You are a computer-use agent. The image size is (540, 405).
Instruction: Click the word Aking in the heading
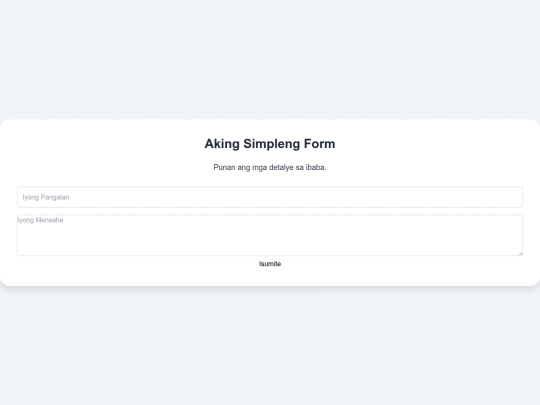coord(222,144)
